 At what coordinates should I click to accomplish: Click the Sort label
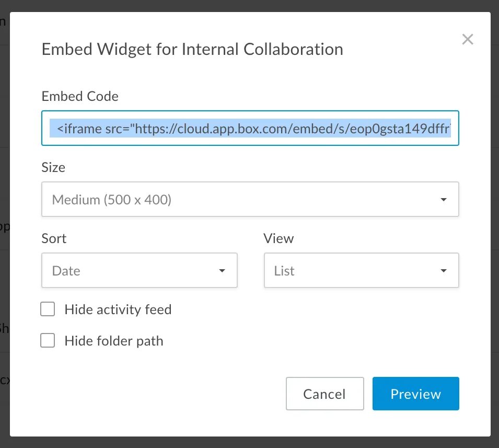point(54,238)
